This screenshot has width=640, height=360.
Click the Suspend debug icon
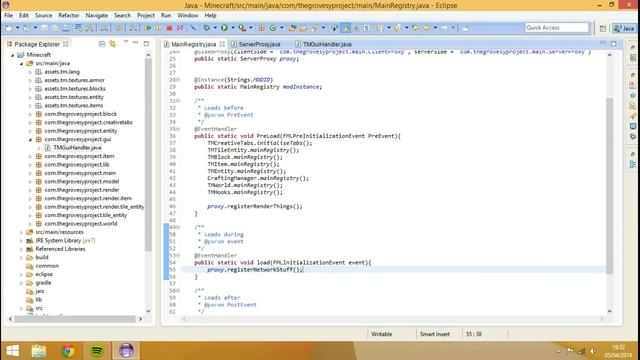(158, 28)
